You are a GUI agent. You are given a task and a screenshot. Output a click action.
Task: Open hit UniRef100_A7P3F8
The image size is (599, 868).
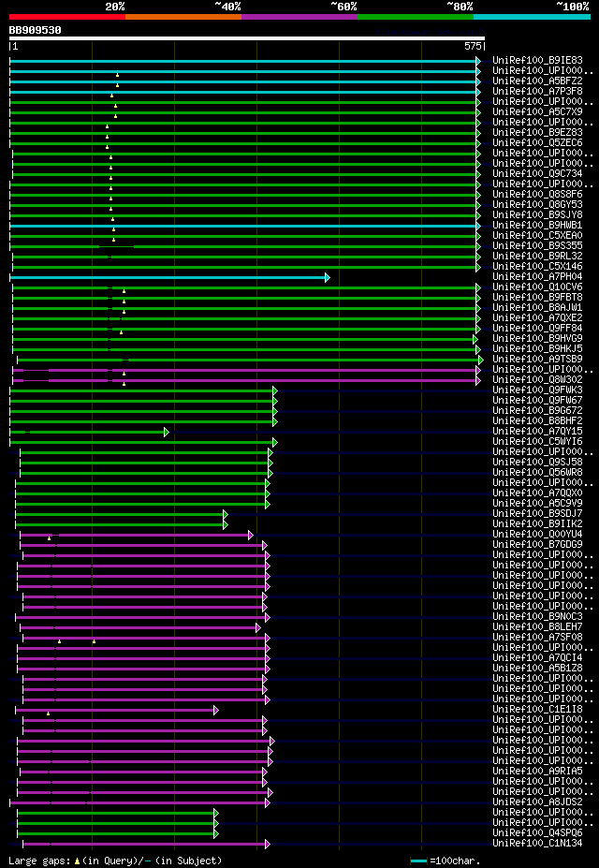click(537, 91)
